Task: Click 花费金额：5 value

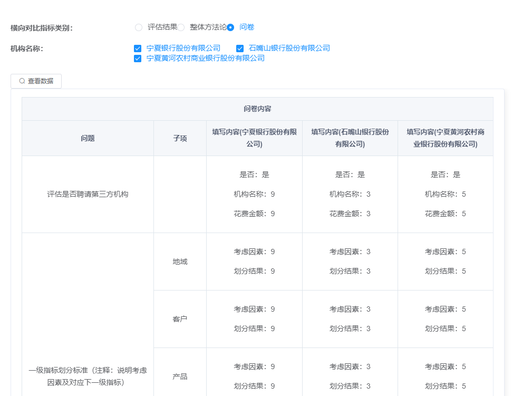Action: click(x=446, y=214)
